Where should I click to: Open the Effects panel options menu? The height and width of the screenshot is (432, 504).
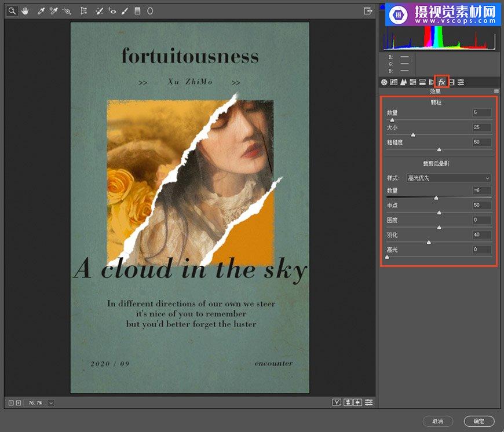click(496, 91)
